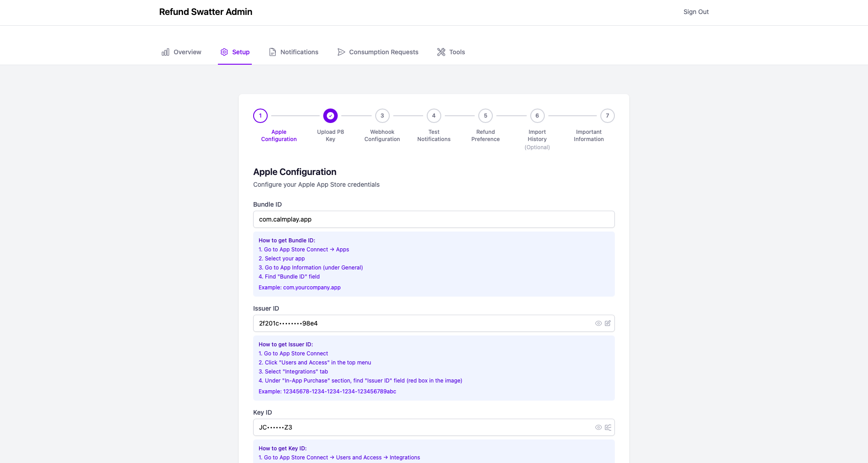This screenshot has height=463, width=868.
Task: Click the Overview bar chart icon
Action: click(x=165, y=52)
